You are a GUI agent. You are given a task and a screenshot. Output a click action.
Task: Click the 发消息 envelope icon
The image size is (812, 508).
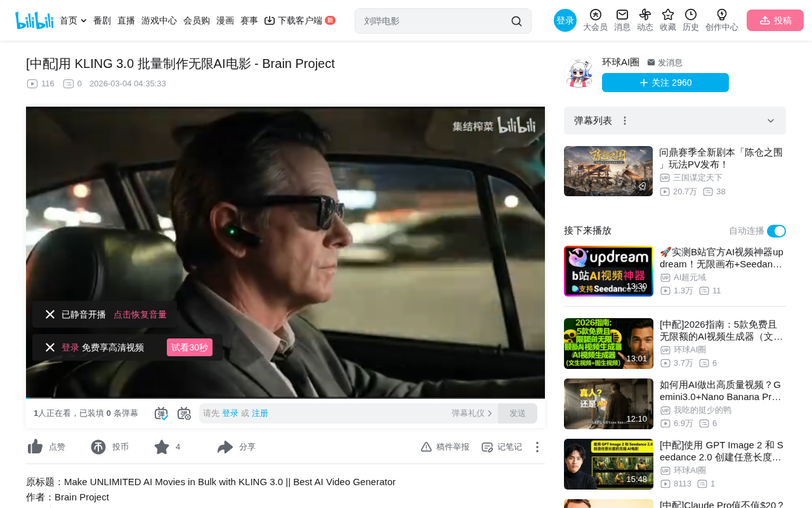point(651,62)
